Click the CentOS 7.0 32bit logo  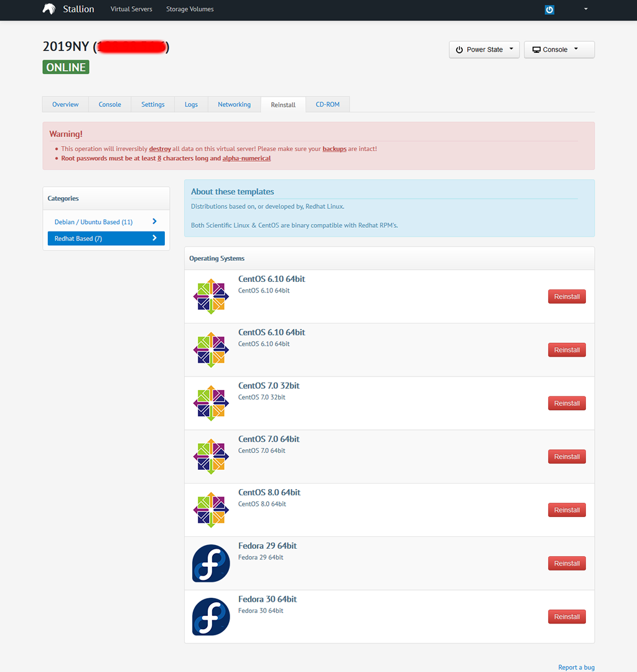211,403
